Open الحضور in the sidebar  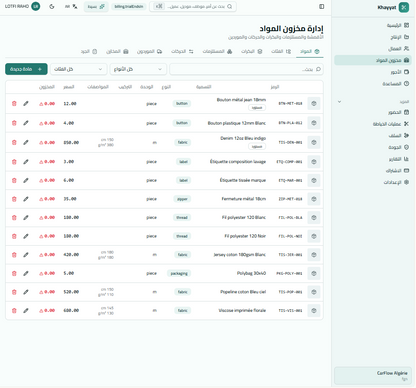(x=373, y=112)
